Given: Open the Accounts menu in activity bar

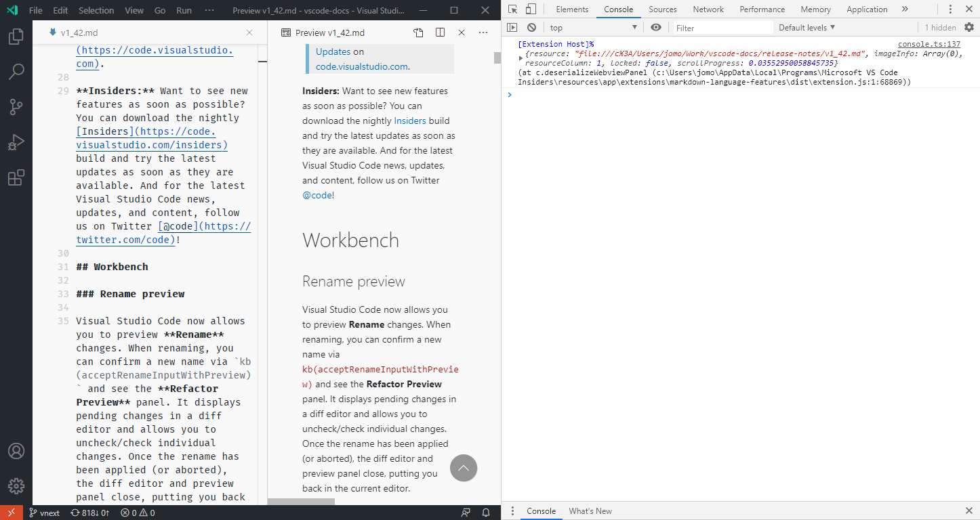Looking at the screenshot, I should (x=16, y=451).
